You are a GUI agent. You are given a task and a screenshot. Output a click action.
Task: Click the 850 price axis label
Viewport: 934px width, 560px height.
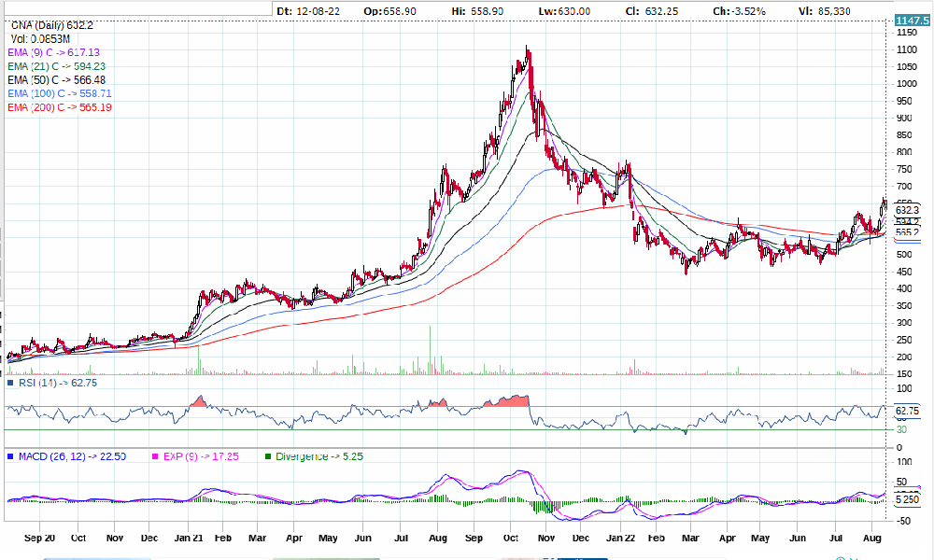click(x=904, y=135)
